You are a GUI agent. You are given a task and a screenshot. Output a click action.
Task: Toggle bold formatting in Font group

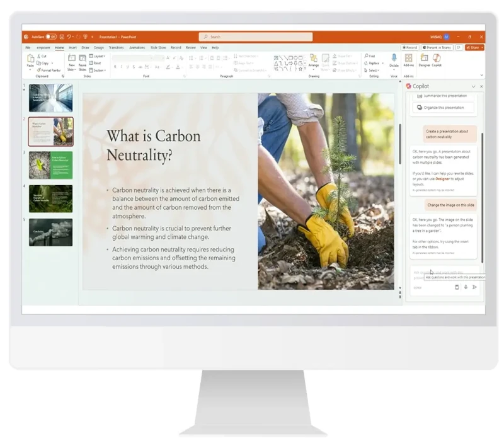tap(115, 67)
